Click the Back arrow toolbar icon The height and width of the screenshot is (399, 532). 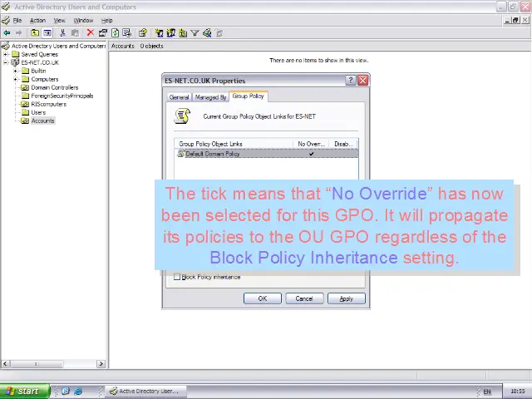(x=7, y=33)
